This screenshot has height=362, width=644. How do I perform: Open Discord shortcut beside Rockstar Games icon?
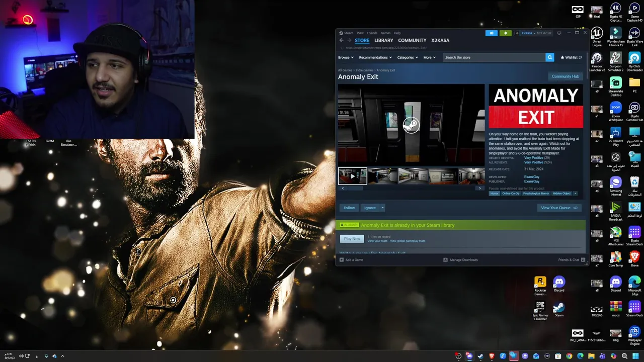point(559,285)
